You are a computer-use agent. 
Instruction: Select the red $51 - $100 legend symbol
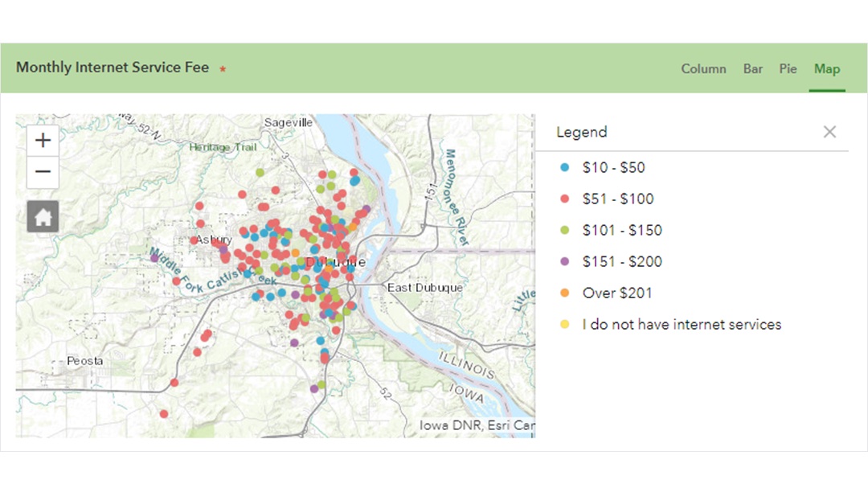tap(565, 199)
